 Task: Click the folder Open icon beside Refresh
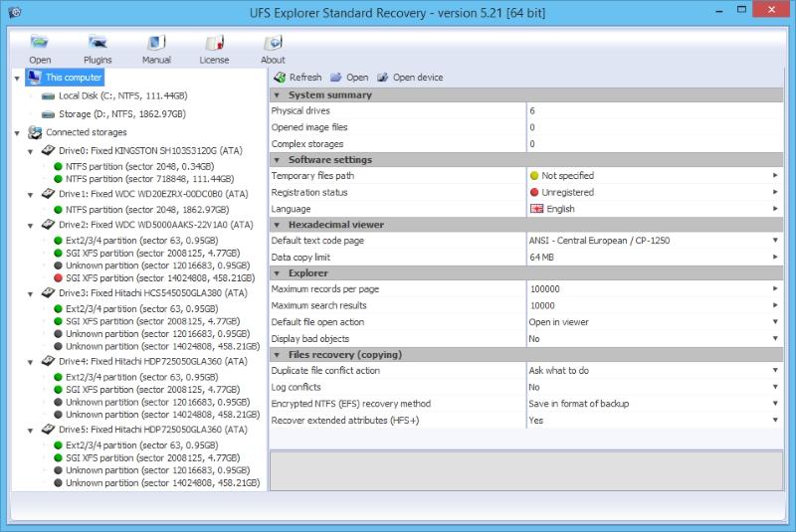tap(336, 78)
